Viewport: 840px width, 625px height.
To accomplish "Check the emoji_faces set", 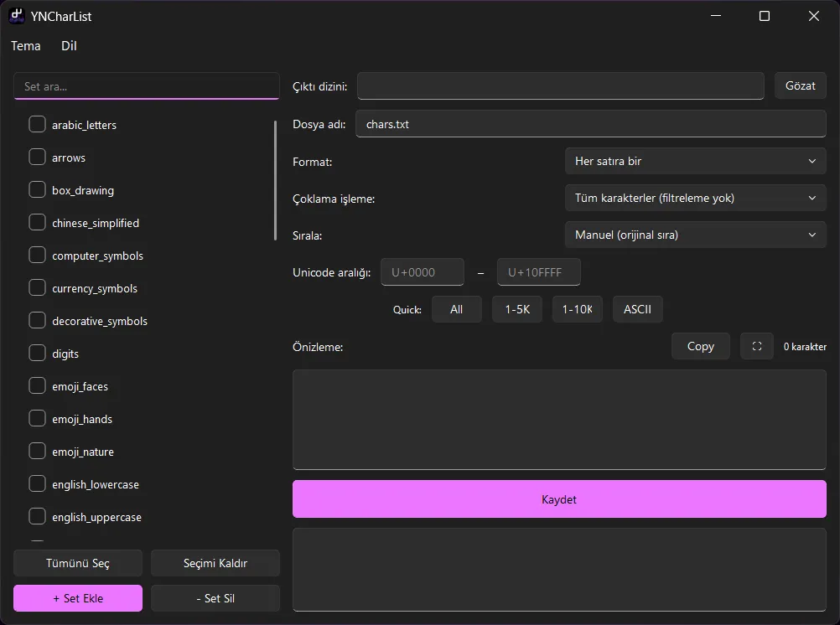I will [x=37, y=385].
